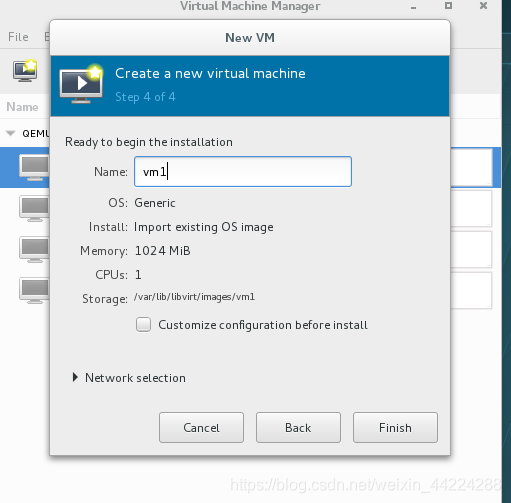
Task: Click the Name column header
Action: pos(22,107)
